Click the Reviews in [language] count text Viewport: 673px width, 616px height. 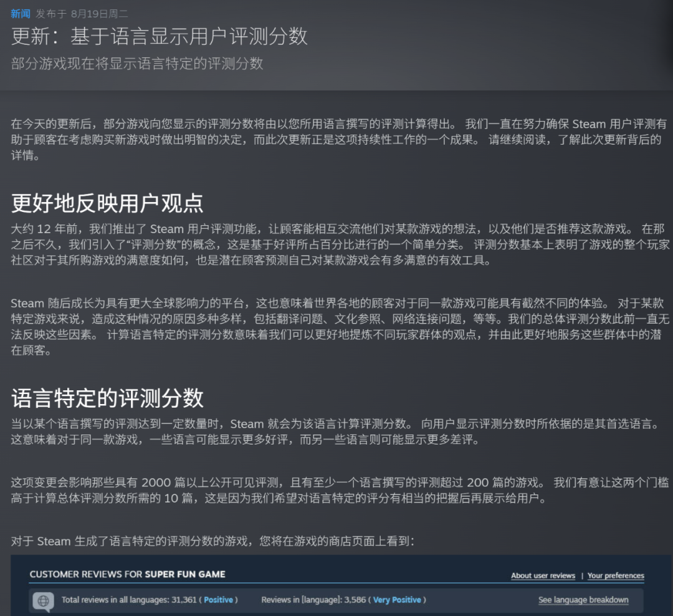[313, 600]
